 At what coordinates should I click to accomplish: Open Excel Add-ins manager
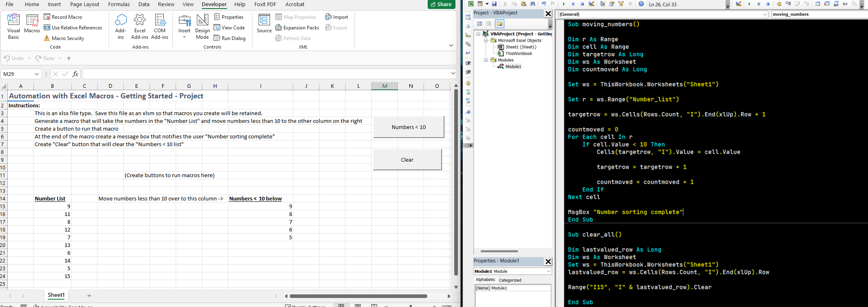(x=140, y=26)
